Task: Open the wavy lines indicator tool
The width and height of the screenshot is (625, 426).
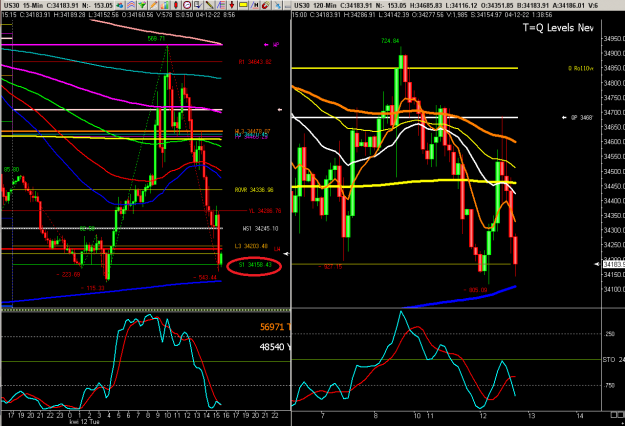Action: coord(131,5)
